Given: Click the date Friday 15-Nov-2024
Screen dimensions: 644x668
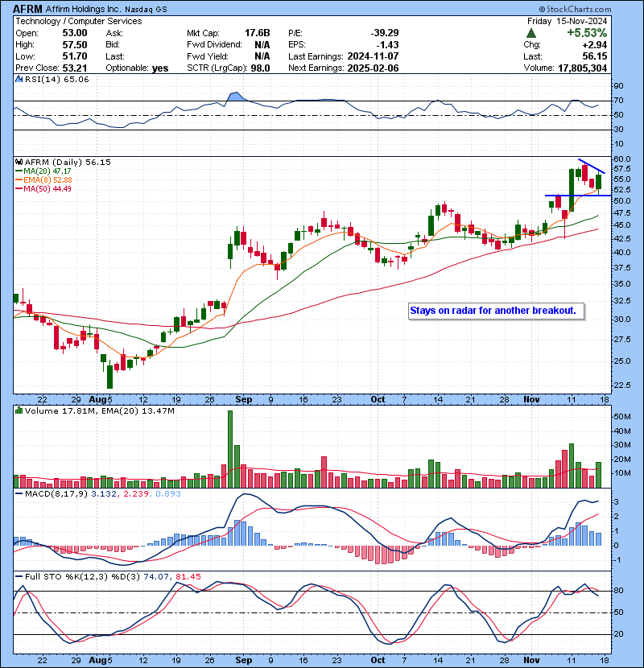Looking at the screenshot, I should pyautogui.click(x=567, y=21).
